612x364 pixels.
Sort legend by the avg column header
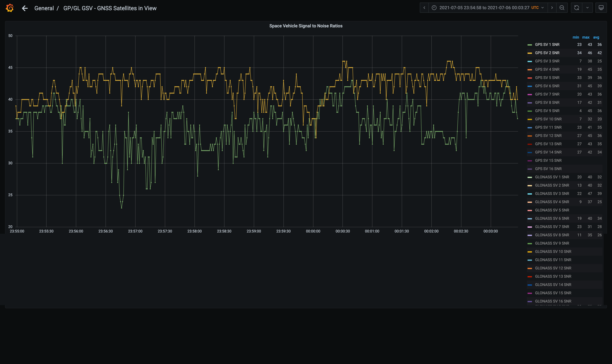point(596,38)
